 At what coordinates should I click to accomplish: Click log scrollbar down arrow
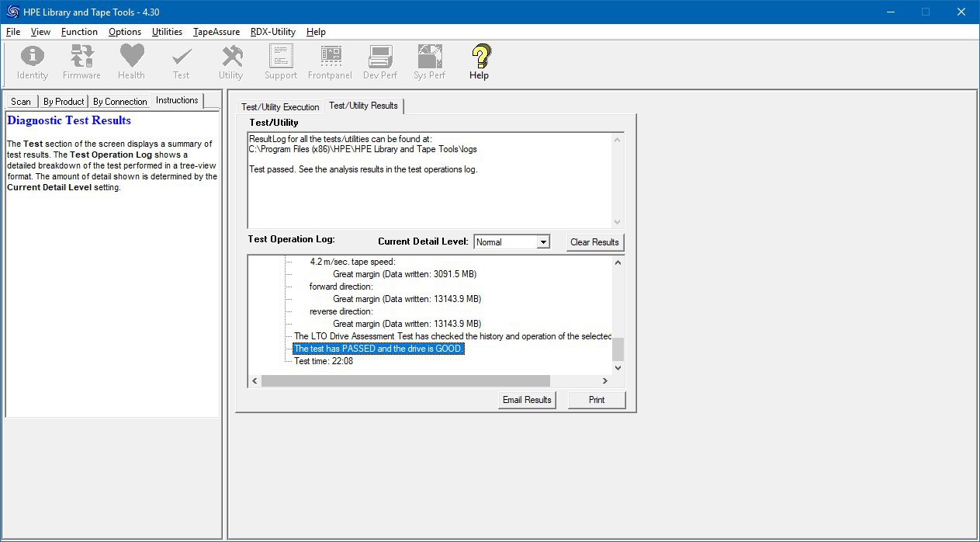(x=618, y=369)
